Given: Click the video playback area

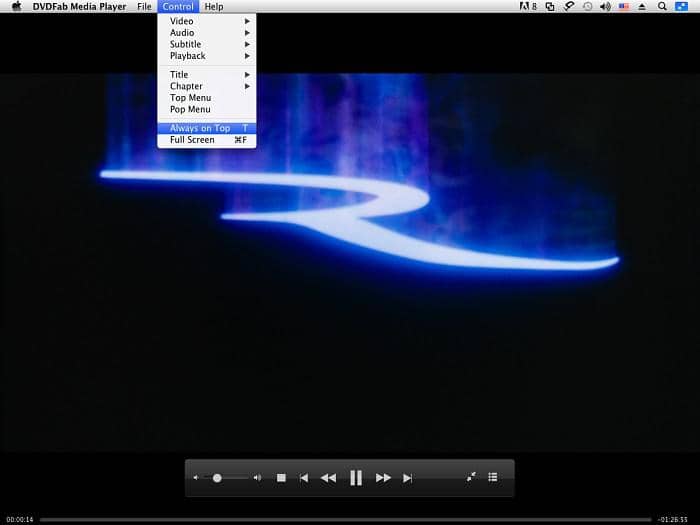Looking at the screenshot, I should click(350, 262).
